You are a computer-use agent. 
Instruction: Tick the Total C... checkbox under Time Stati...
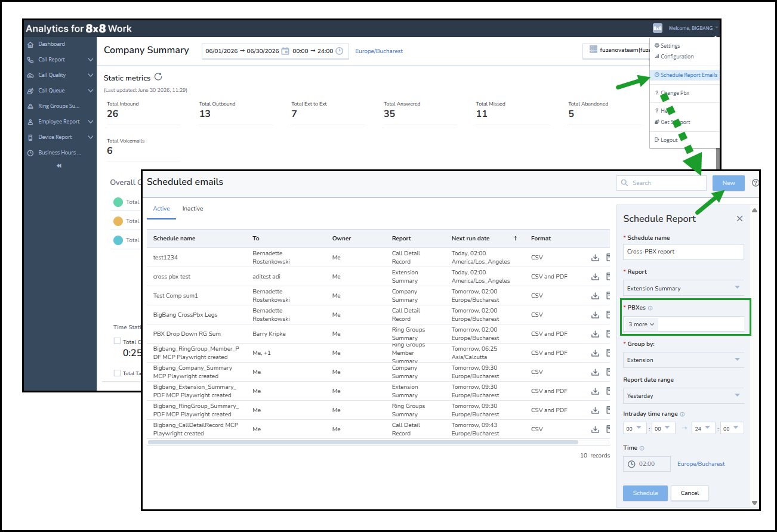coord(117,342)
